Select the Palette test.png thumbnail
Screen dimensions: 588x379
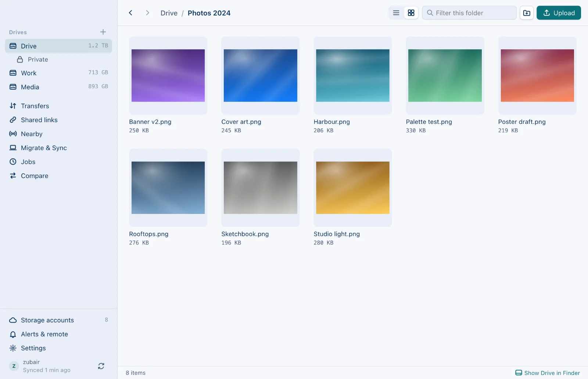(445, 75)
